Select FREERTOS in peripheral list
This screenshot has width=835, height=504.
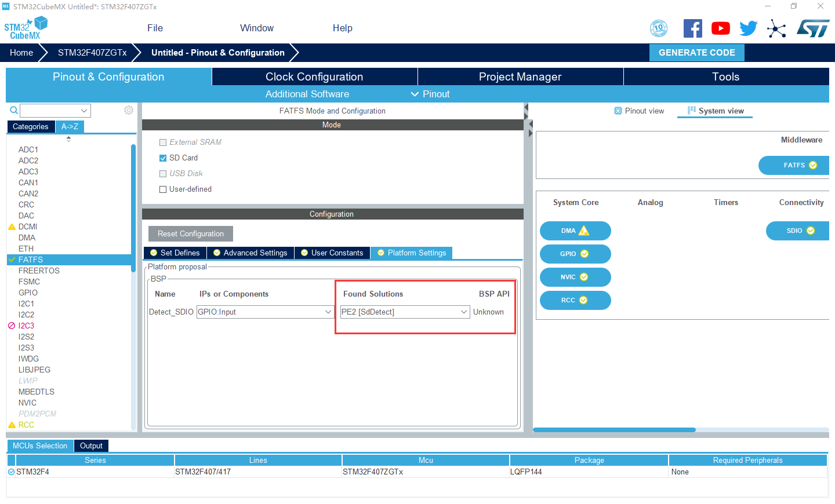[x=39, y=271]
